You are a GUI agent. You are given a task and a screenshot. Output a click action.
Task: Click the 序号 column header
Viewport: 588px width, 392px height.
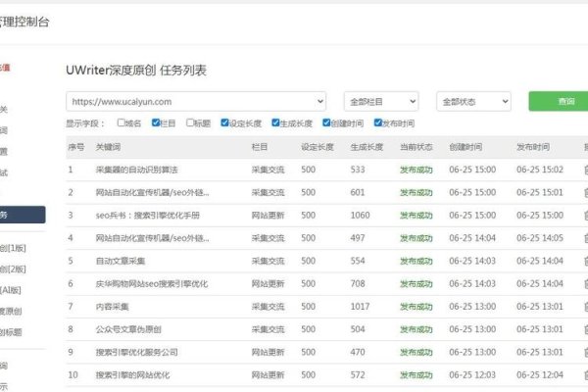point(76,147)
